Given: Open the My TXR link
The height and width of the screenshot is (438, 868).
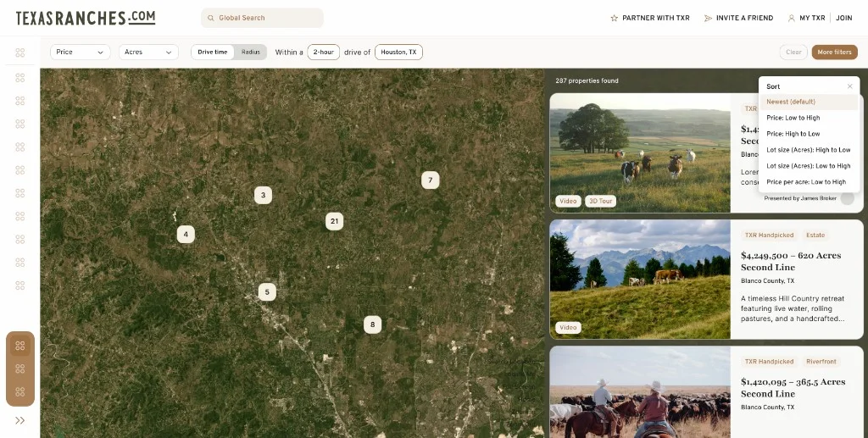Looking at the screenshot, I should point(812,18).
